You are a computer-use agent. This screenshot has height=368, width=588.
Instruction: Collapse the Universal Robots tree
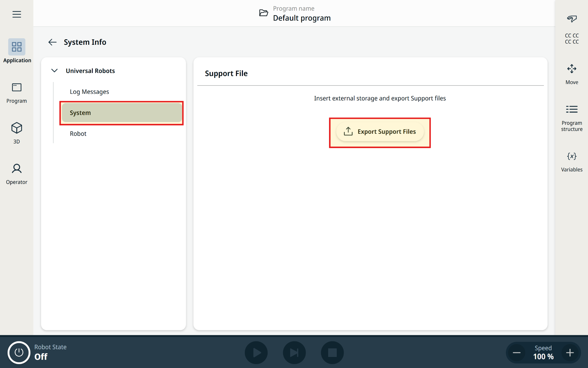click(x=55, y=71)
